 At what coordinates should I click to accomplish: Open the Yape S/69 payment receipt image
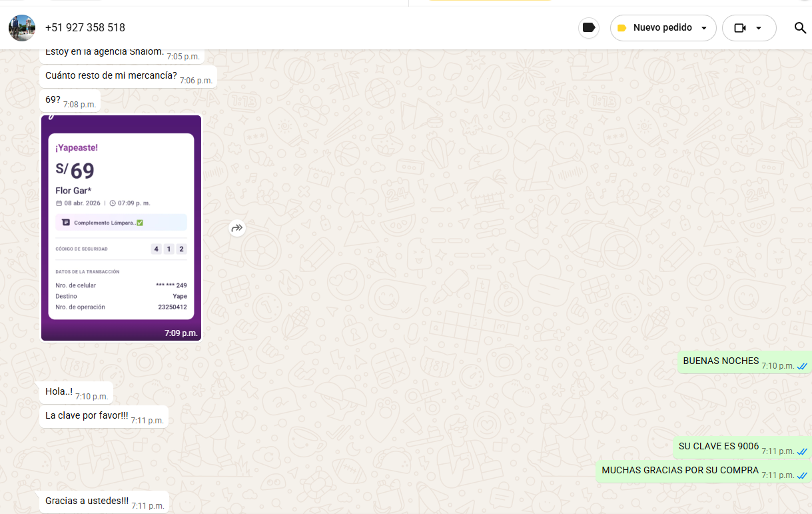tap(121, 227)
